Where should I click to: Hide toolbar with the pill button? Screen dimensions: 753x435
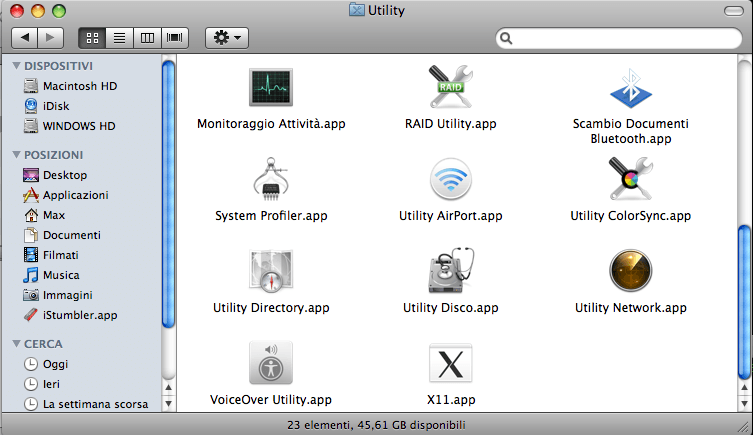pyautogui.click(x=733, y=11)
